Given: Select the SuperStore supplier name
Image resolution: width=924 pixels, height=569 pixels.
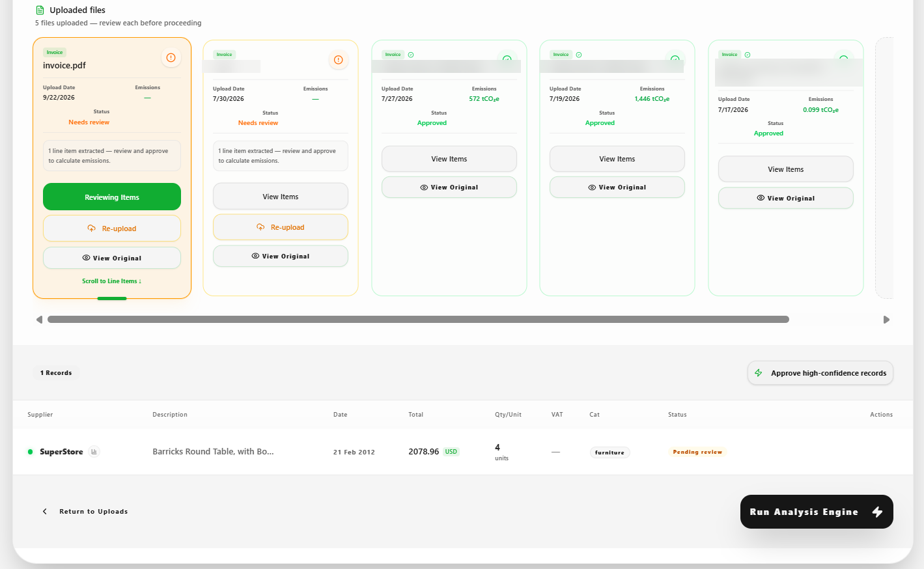Looking at the screenshot, I should 61,452.
